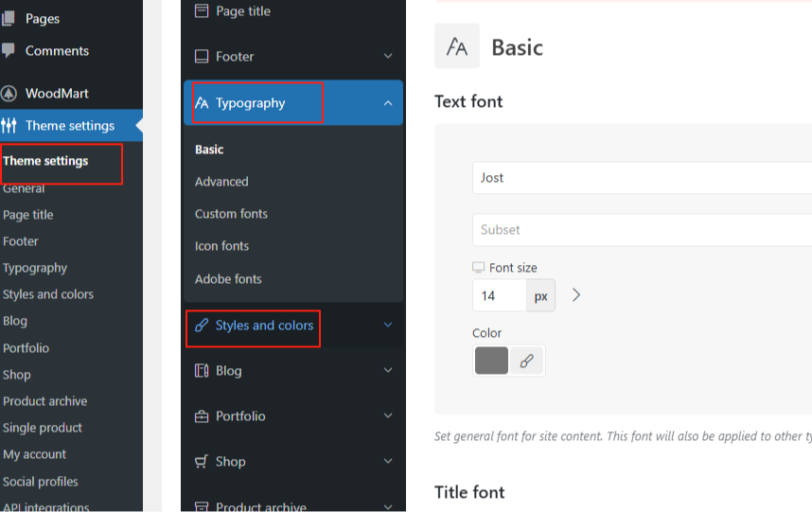
Task: Click the color palette brush button
Action: [526, 361]
